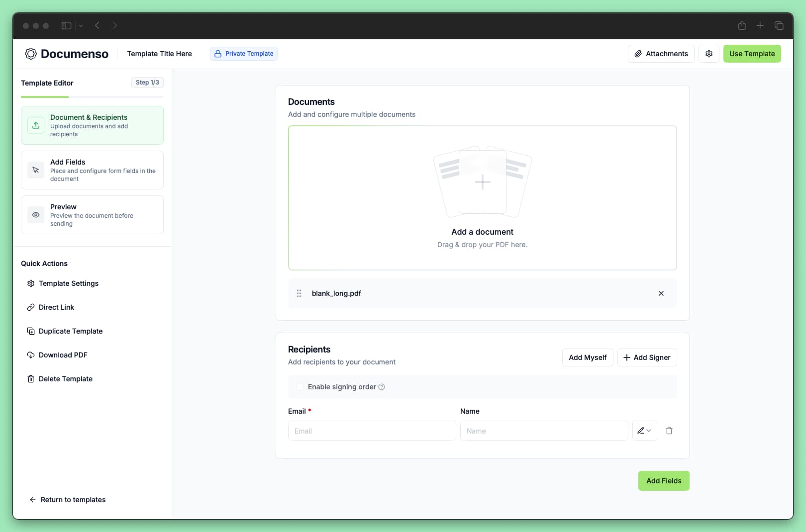Open the Add Fields step
The width and height of the screenshot is (806, 532).
point(92,170)
